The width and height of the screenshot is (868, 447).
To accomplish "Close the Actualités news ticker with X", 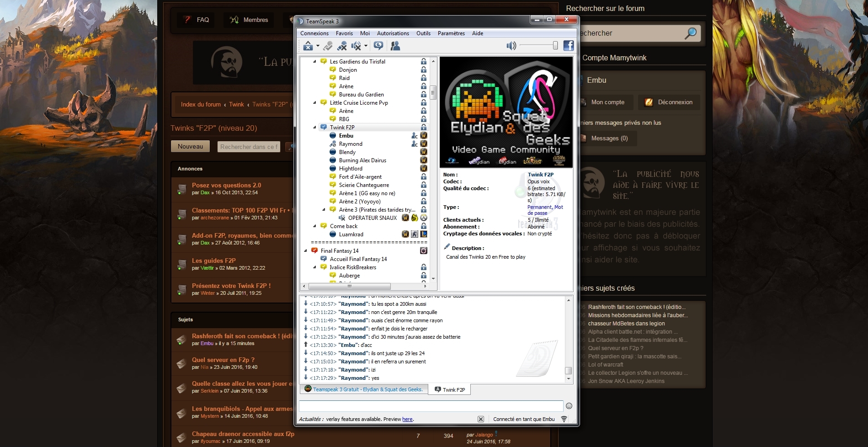I will point(481,419).
